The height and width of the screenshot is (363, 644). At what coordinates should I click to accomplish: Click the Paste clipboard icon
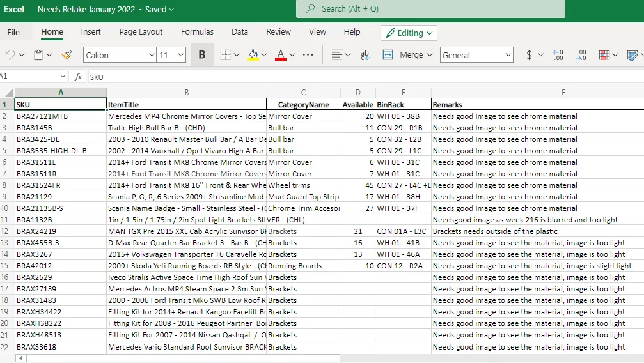pyautogui.click(x=38, y=54)
